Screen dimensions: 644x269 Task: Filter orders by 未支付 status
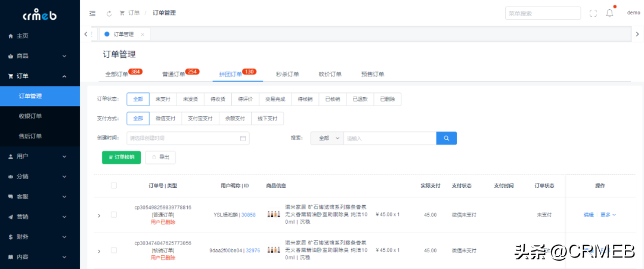click(x=163, y=99)
